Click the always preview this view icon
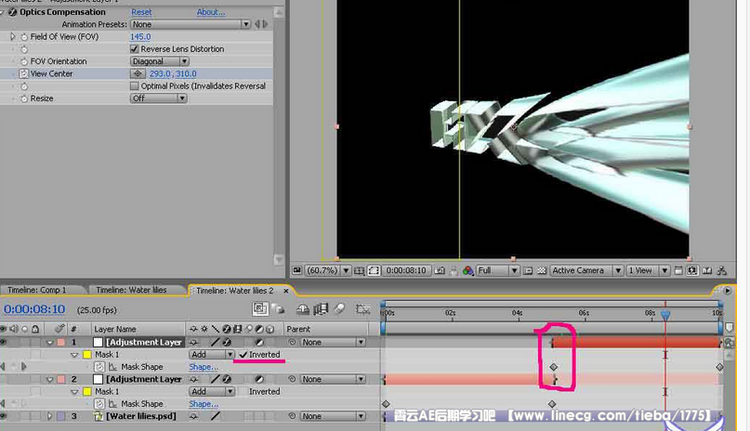750x431 pixels. (297, 270)
